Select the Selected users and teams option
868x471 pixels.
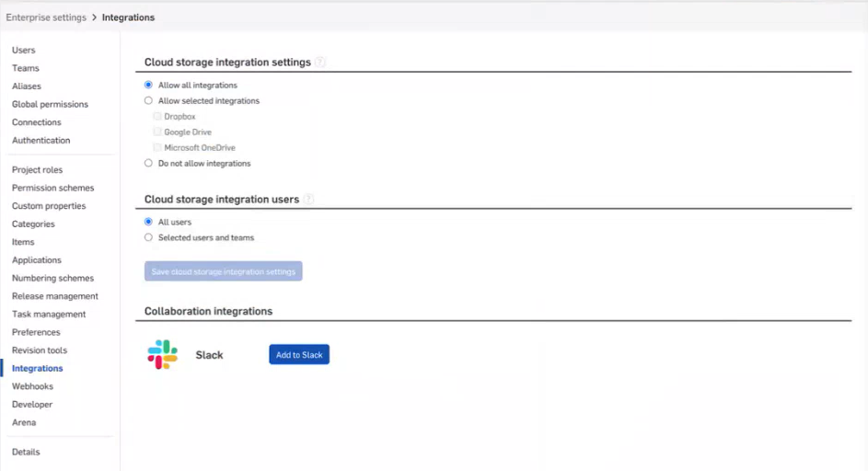148,237
